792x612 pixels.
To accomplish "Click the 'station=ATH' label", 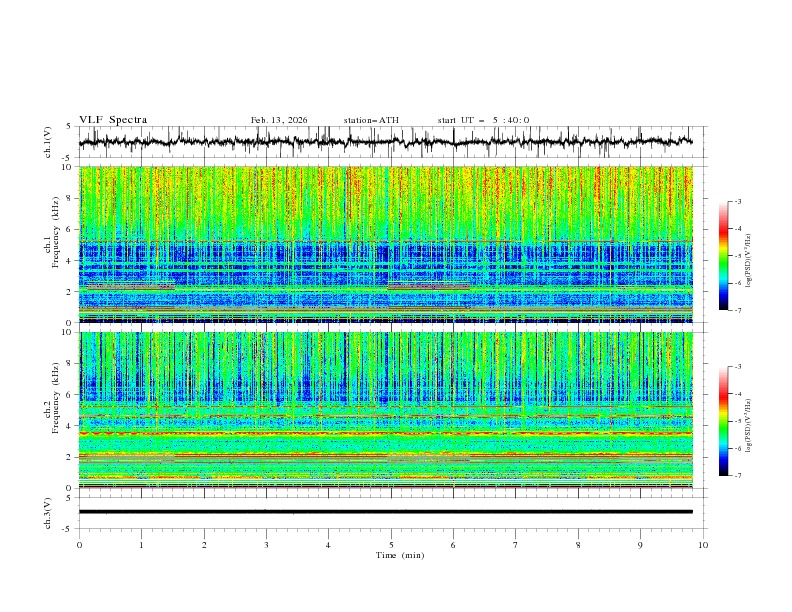I will tap(371, 120).
